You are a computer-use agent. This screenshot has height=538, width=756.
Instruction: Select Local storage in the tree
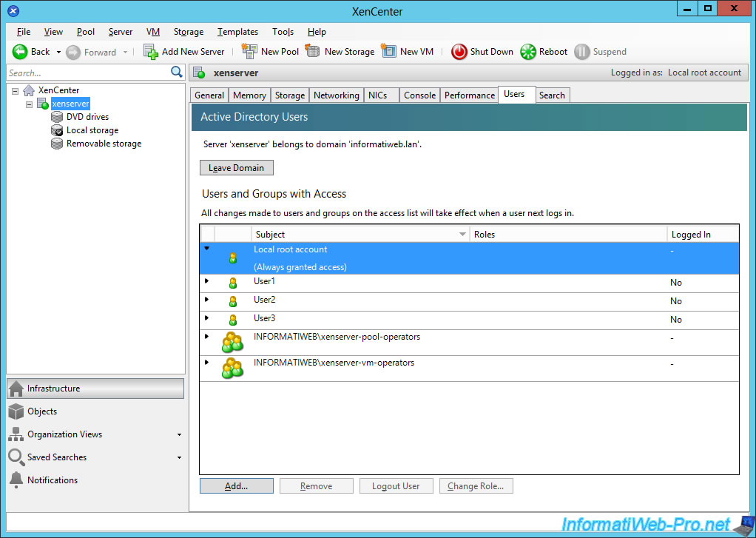[x=92, y=130]
